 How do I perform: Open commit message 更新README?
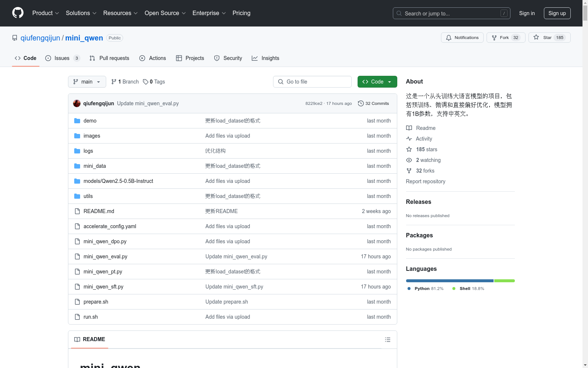(x=222, y=211)
